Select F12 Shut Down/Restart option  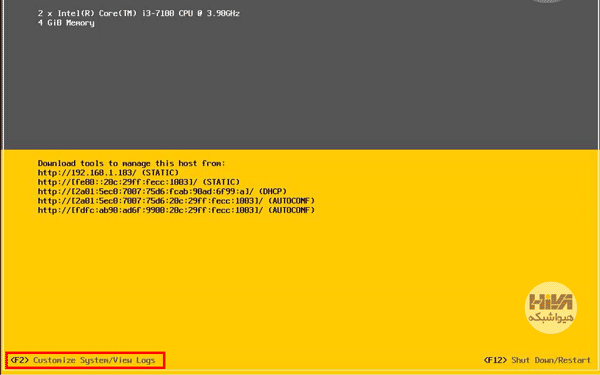point(537,360)
